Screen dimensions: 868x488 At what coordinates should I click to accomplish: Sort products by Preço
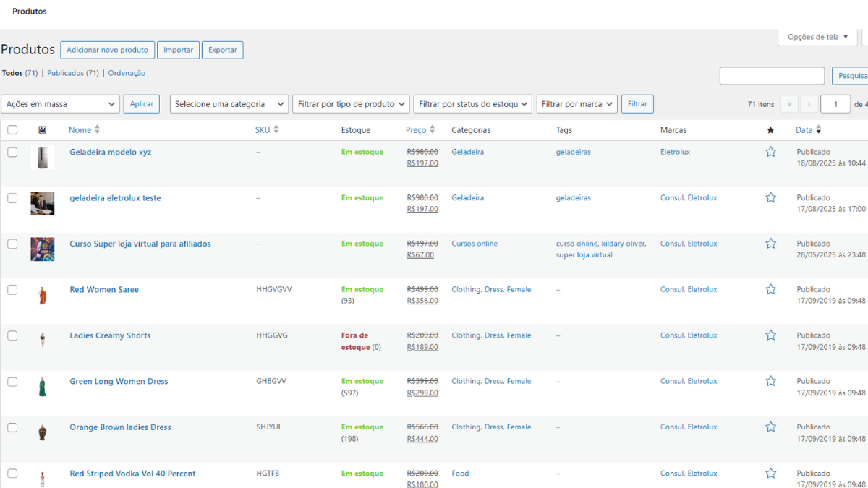417,129
